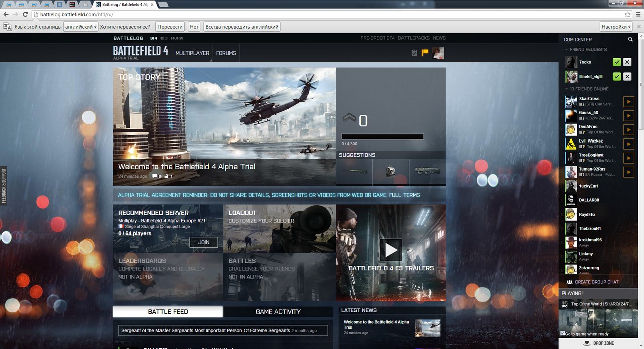Open 7ocko's avatar in friend requests

(x=571, y=62)
